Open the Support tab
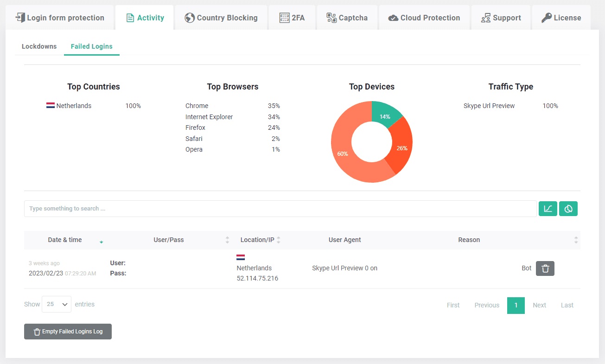 [501, 18]
